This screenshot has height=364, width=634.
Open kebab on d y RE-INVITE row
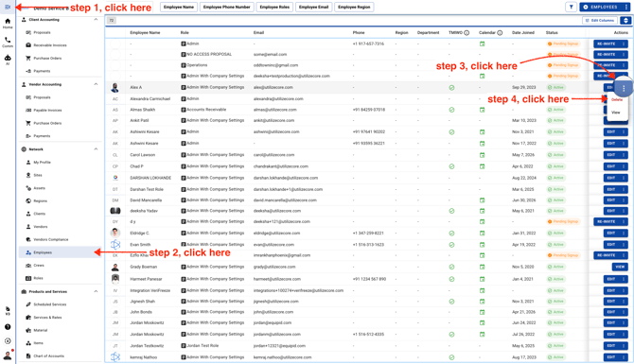click(624, 221)
